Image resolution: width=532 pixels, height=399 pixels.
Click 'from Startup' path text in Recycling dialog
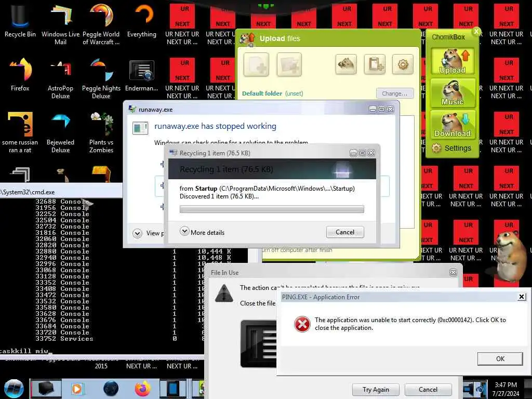267,188
